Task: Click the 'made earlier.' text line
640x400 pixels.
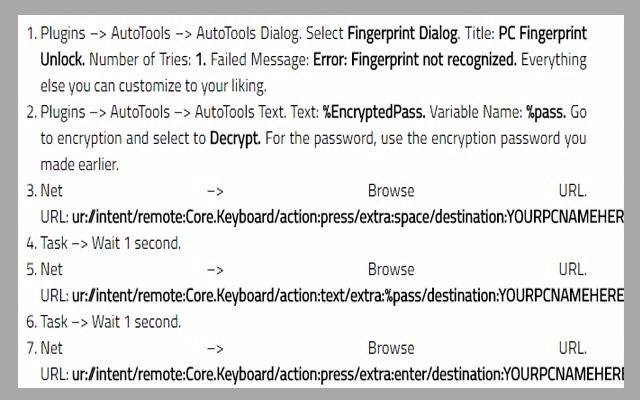Action: [80, 165]
